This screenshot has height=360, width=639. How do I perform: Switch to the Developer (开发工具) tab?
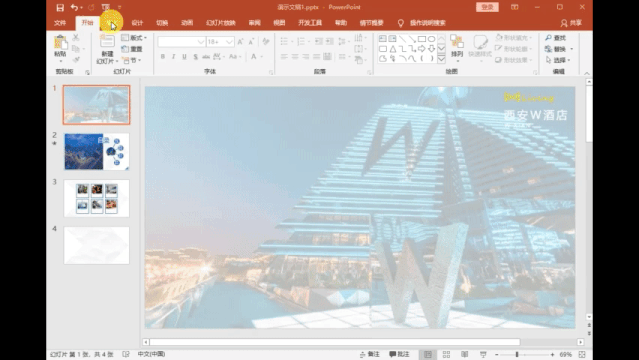tap(310, 23)
